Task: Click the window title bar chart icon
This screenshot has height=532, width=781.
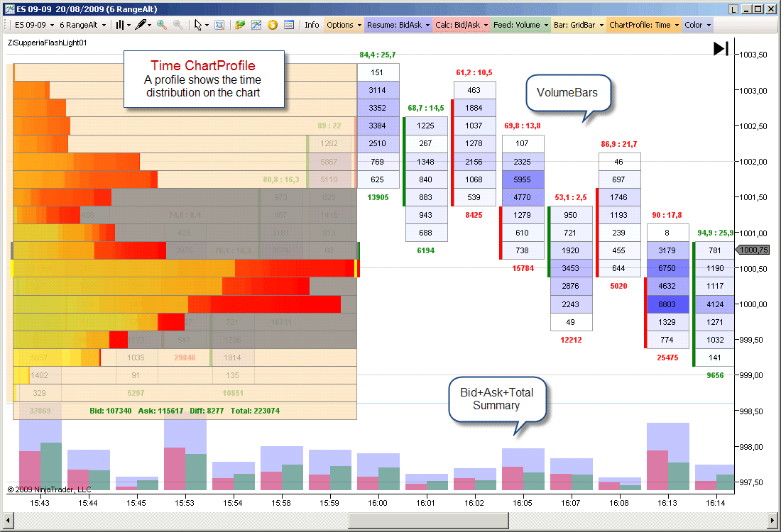Action: click(9, 9)
